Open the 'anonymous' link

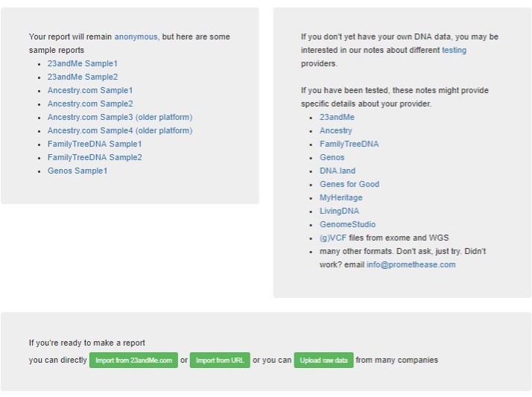click(x=136, y=36)
